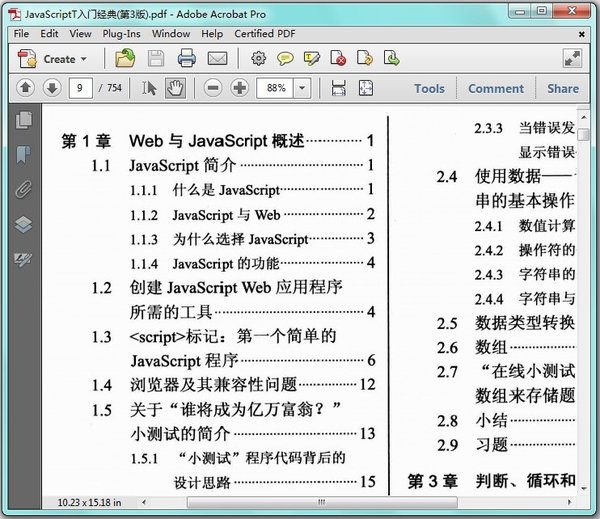
Task: Open the Bookmarks panel
Action: click(x=23, y=154)
